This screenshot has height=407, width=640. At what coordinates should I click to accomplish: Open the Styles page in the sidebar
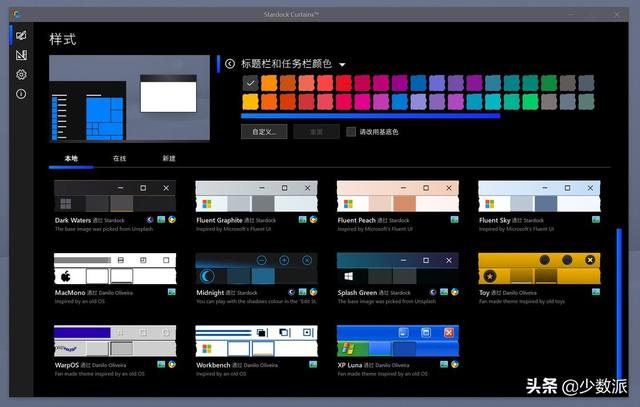[21, 35]
